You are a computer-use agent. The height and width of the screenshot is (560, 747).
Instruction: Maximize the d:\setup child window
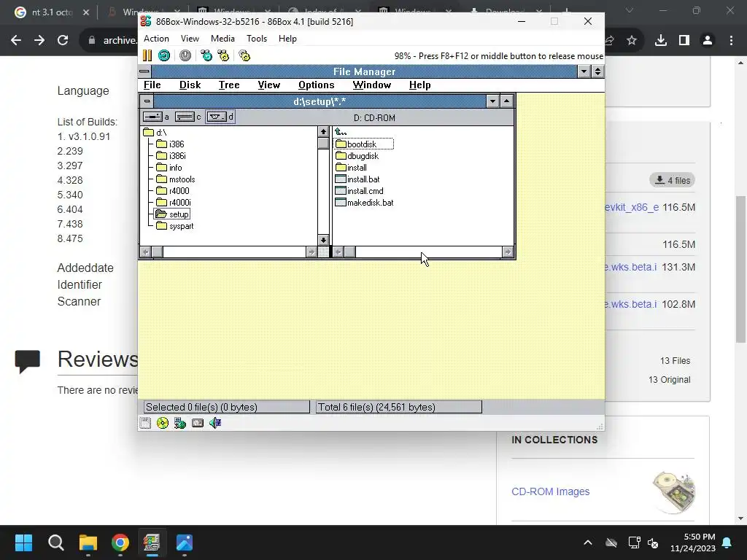tap(506, 101)
